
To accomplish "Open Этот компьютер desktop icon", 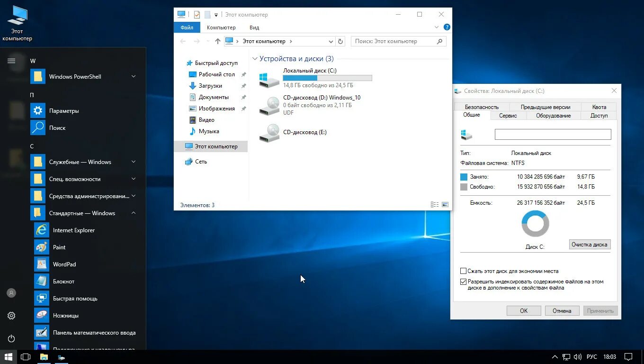I will tap(18, 24).
